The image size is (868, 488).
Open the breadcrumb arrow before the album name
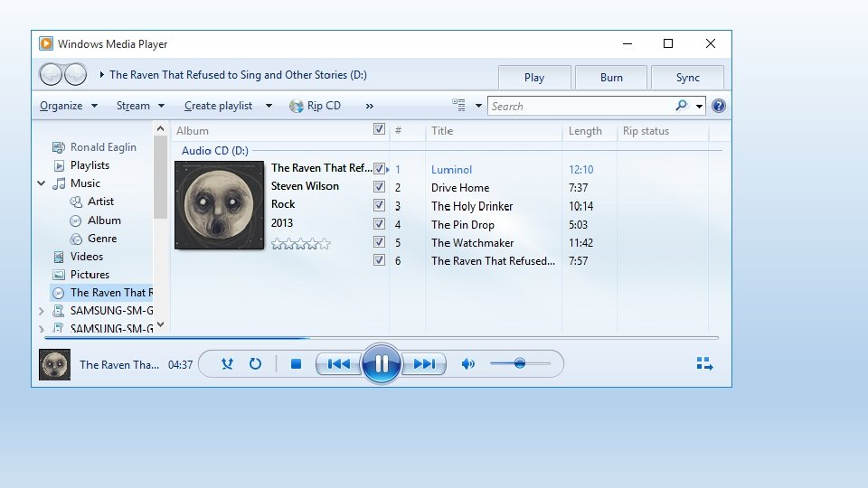tap(102, 74)
